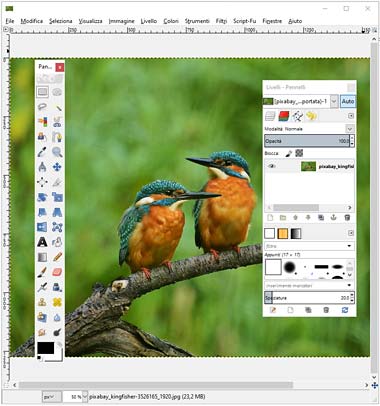Hide the pixabay_kingfisher layer with eye icon
380x406 pixels.
[272, 166]
